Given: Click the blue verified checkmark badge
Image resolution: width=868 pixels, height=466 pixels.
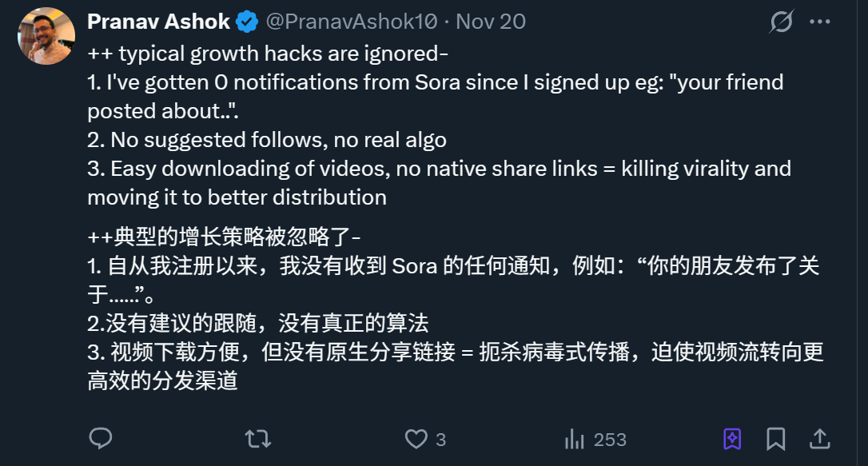Looking at the screenshot, I should [247, 22].
